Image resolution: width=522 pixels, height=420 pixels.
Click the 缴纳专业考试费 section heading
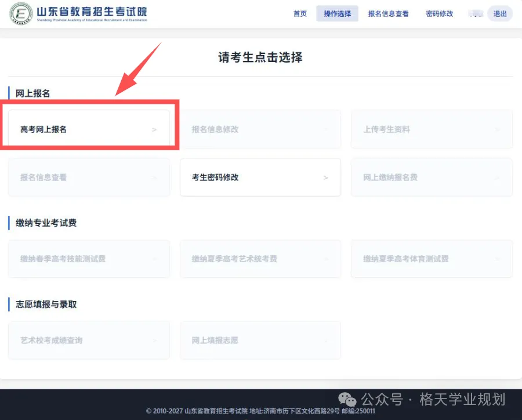[46, 223]
